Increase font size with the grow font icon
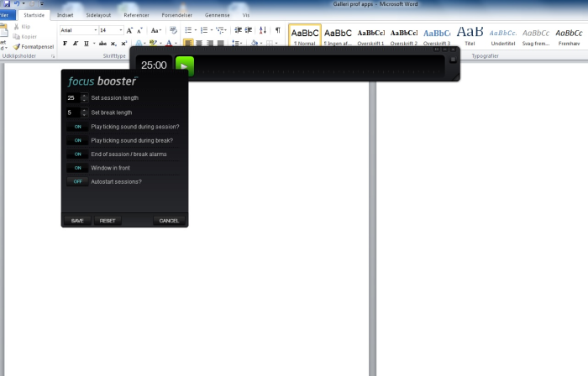Screen dimensions: 588x376 pyautogui.click(x=129, y=30)
